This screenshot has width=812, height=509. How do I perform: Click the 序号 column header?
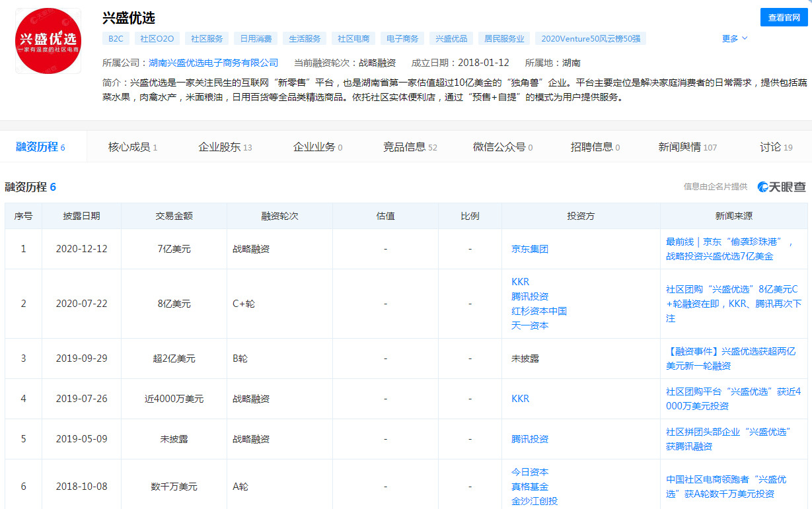click(23, 216)
